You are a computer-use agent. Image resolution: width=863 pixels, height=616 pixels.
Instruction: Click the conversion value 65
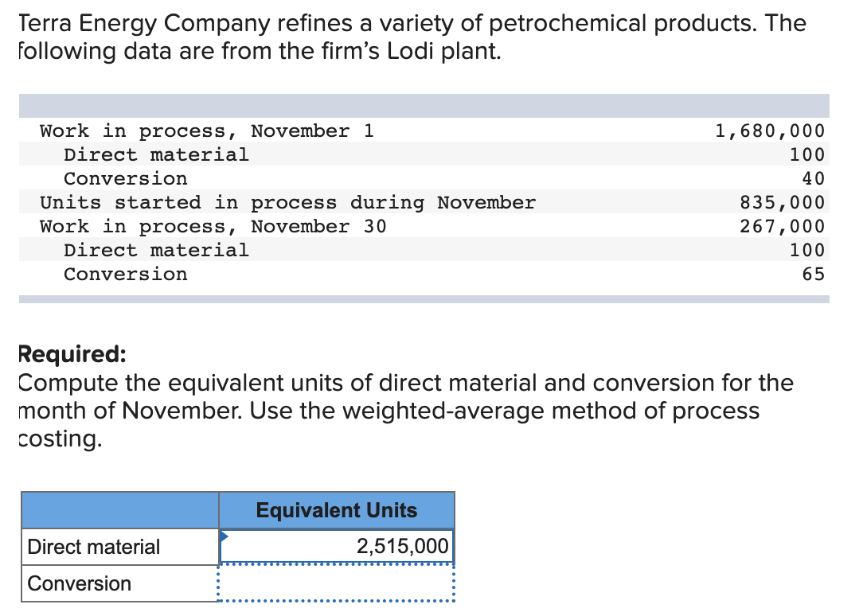pyautogui.click(x=813, y=274)
